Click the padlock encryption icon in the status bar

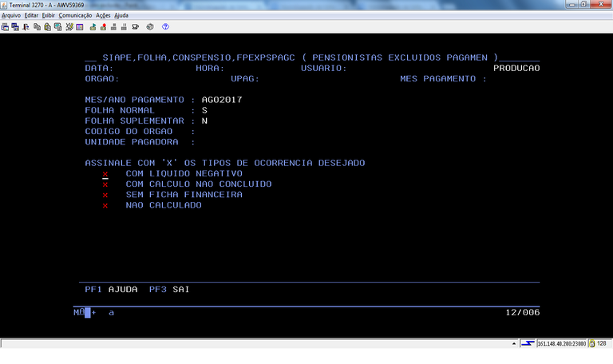click(592, 343)
